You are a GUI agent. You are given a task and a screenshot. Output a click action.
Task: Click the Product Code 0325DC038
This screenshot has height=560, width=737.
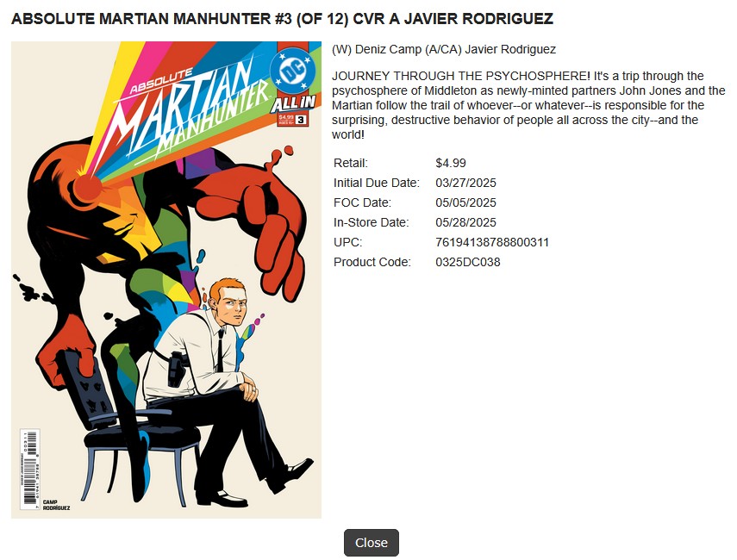[468, 262]
